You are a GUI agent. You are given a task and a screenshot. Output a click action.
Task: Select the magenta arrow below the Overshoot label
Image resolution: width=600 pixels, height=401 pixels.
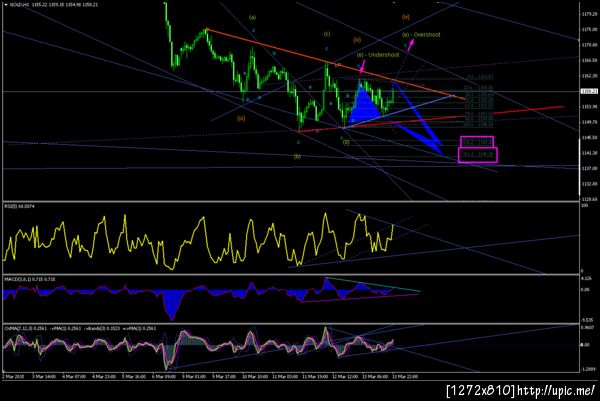(x=410, y=44)
